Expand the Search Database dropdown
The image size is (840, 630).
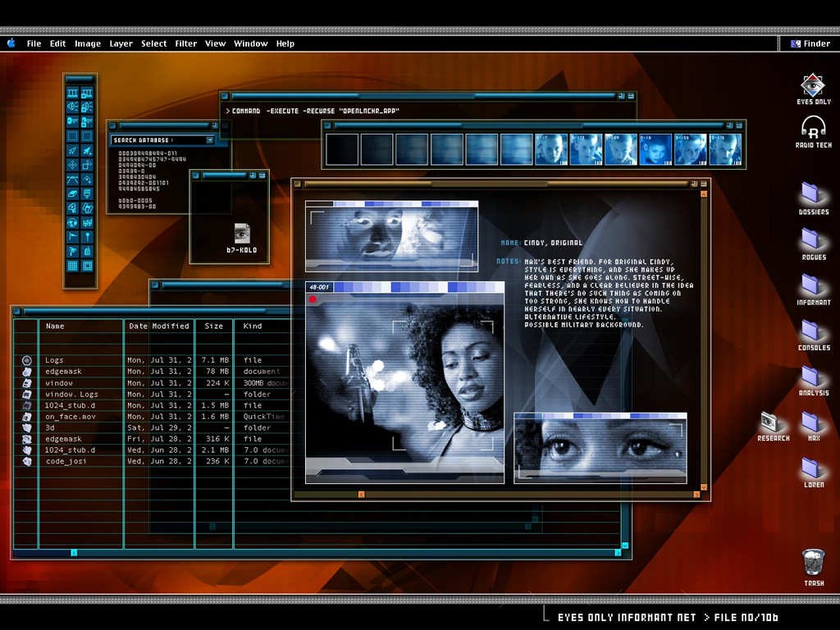(x=210, y=140)
